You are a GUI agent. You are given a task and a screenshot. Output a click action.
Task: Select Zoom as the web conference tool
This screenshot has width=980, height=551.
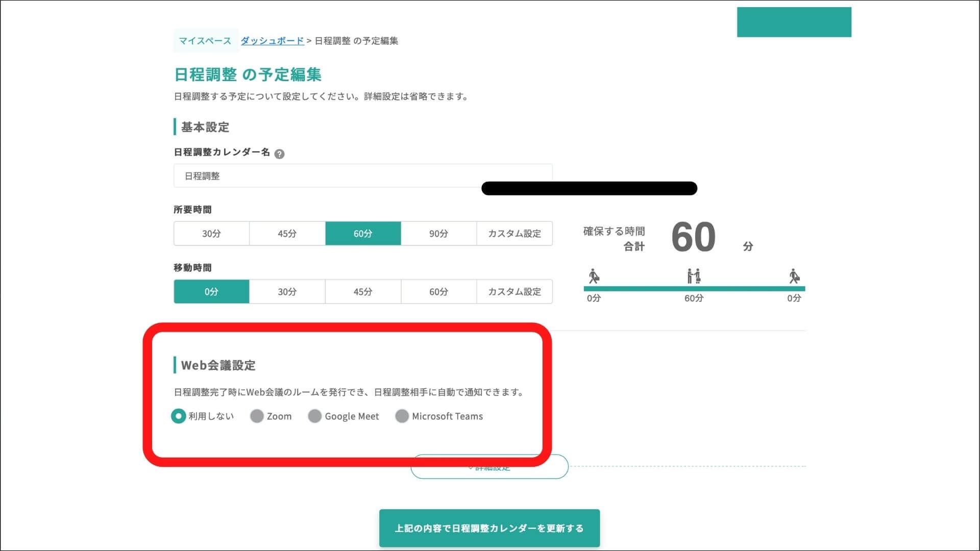257,416
